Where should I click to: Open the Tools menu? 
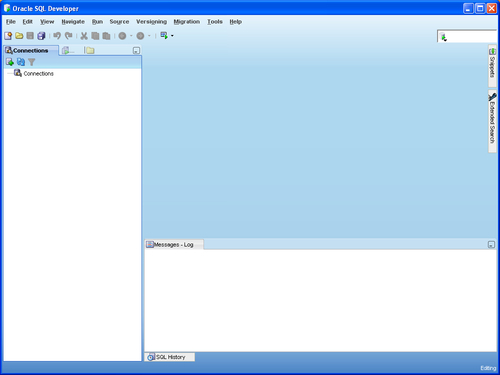tap(215, 22)
